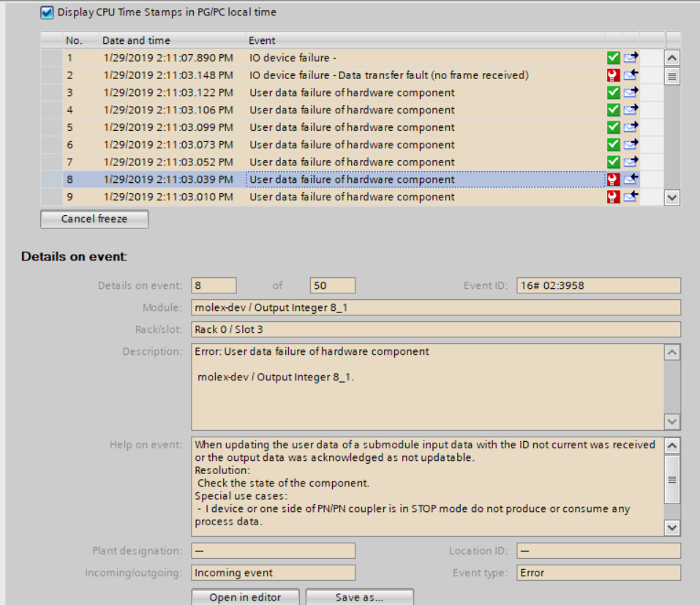Select event timestamped 2:11:03.039 PM
The height and width of the screenshot is (605, 700).
click(340, 179)
